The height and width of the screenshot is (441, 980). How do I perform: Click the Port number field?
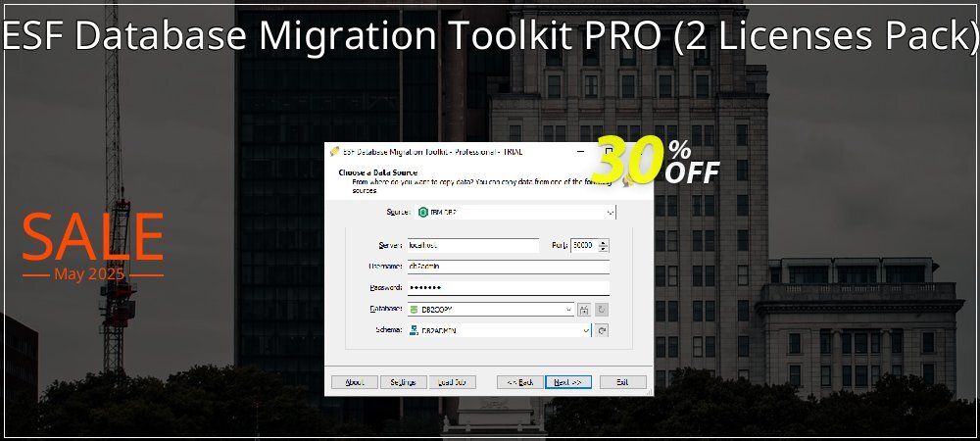pyautogui.click(x=584, y=245)
